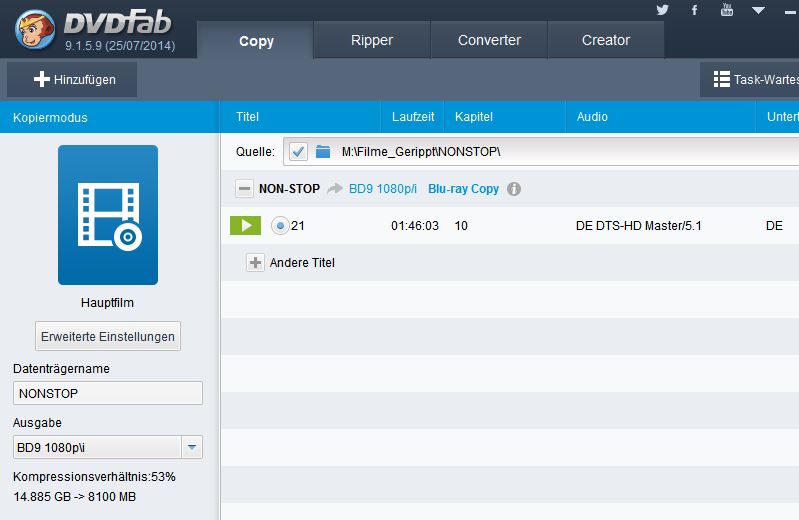Select the radio button for title 21
The width and height of the screenshot is (799, 520).
coord(280,225)
